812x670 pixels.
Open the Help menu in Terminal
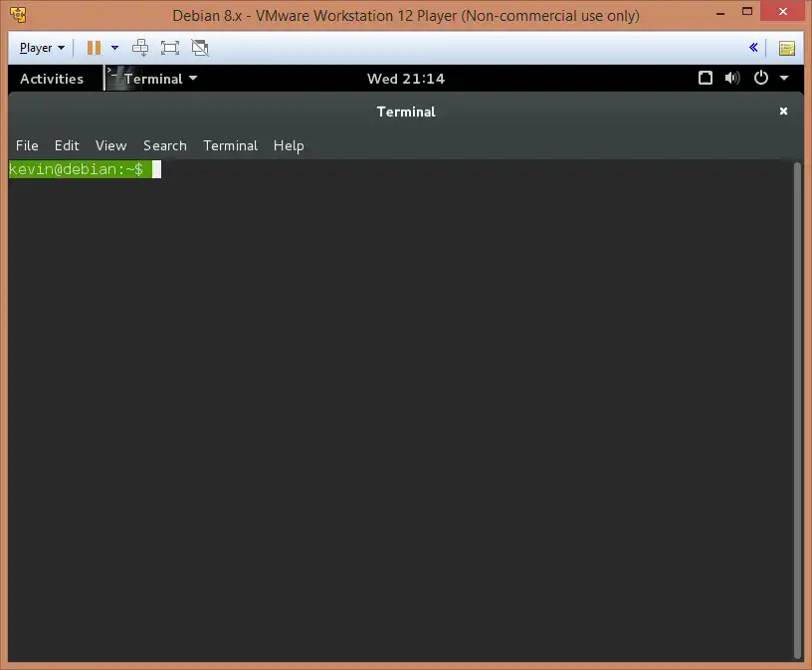pyautogui.click(x=289, y=146)
